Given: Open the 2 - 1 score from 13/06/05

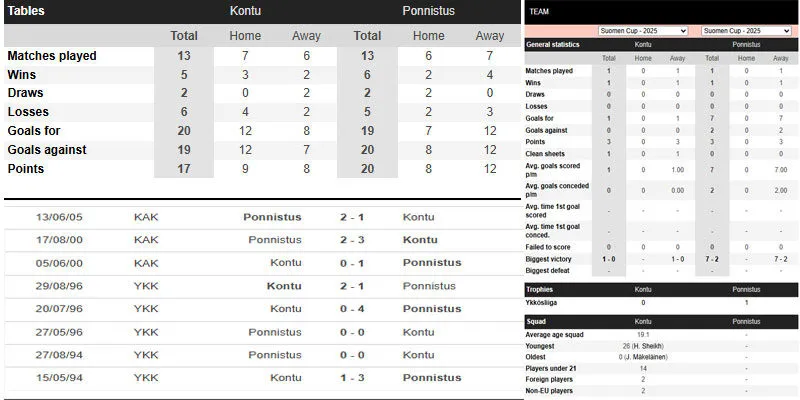Looking at the screenshot, I should point(351,216).
